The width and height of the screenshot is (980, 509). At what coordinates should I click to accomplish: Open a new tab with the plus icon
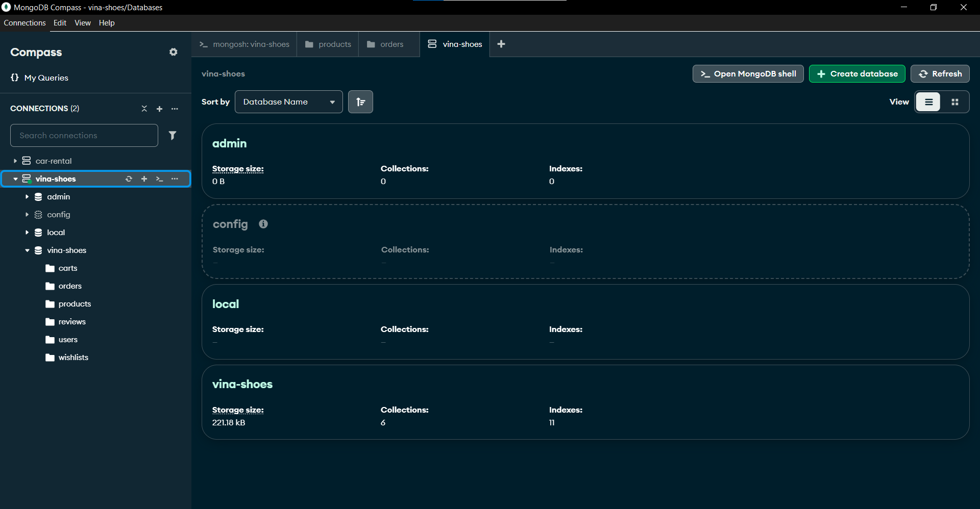(501, 44)
